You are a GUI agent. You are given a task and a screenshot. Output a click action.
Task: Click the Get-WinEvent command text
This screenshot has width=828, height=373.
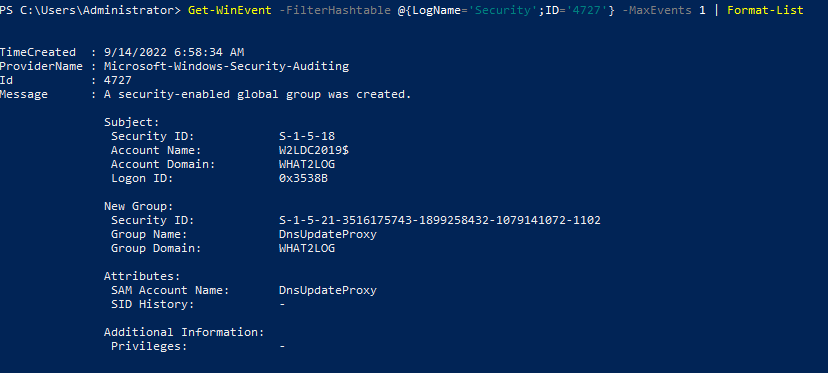(x=229, y=11)
